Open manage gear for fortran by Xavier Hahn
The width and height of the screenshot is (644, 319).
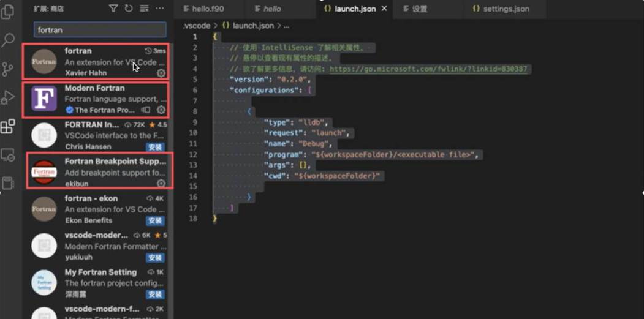(x=161, y=73)
